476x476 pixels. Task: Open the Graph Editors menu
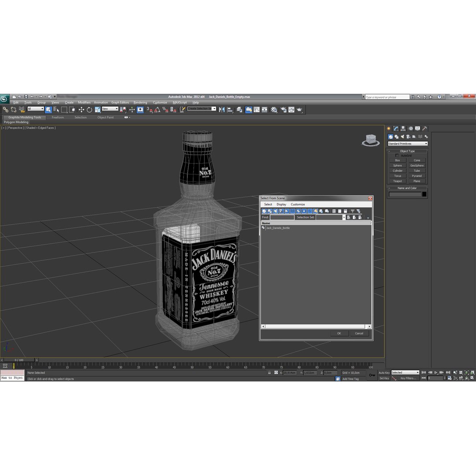[120, 103]
